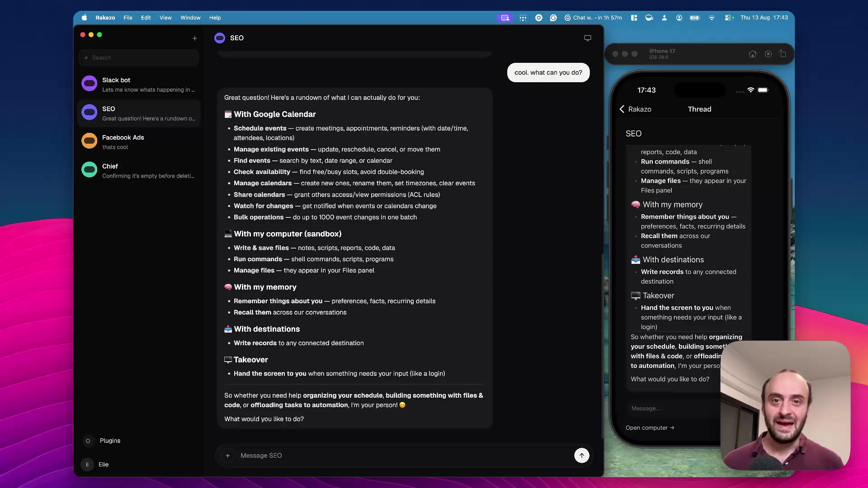The image size is (868, 488).
Task: Select the SEO conversation in sidebar
Action: (139, 113)
